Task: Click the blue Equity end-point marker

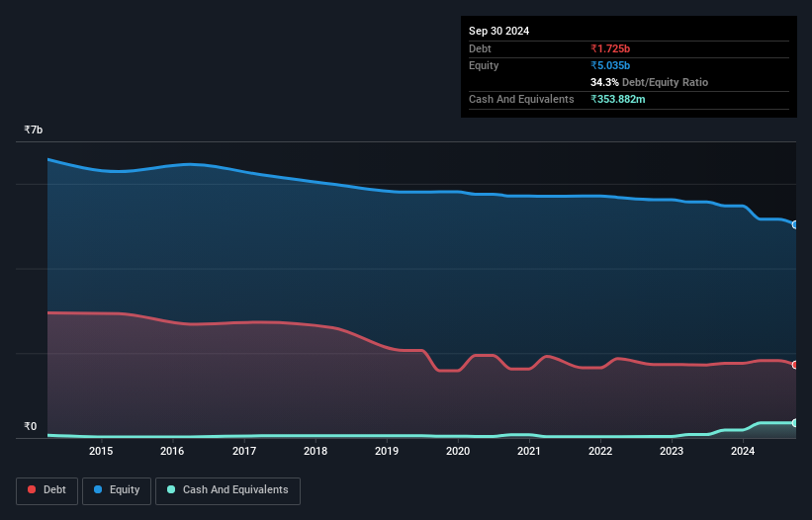Action: pos(795,224)
